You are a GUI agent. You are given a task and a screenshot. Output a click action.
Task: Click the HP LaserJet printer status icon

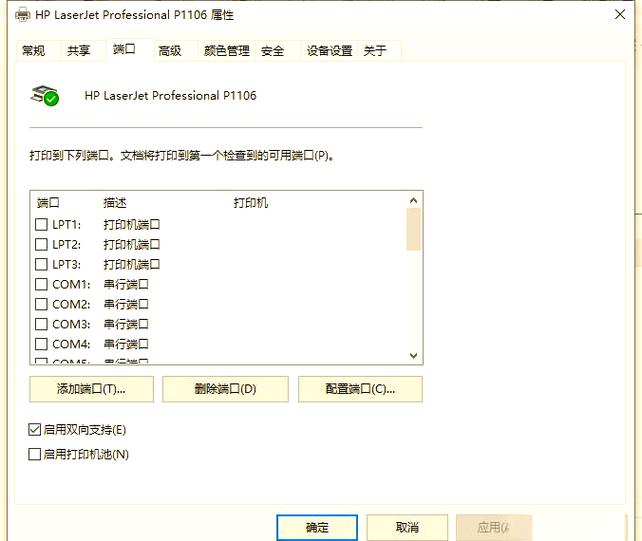[45, 96]
